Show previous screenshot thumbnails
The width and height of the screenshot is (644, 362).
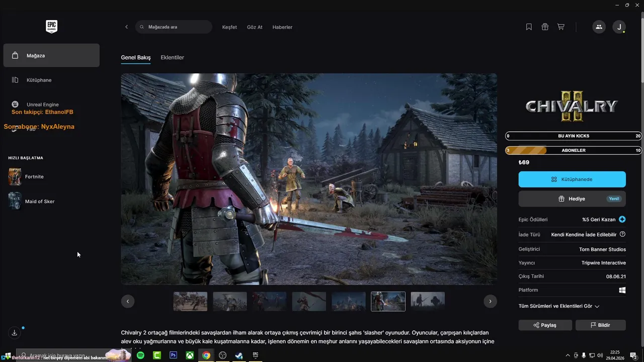(x=128, y=301)
